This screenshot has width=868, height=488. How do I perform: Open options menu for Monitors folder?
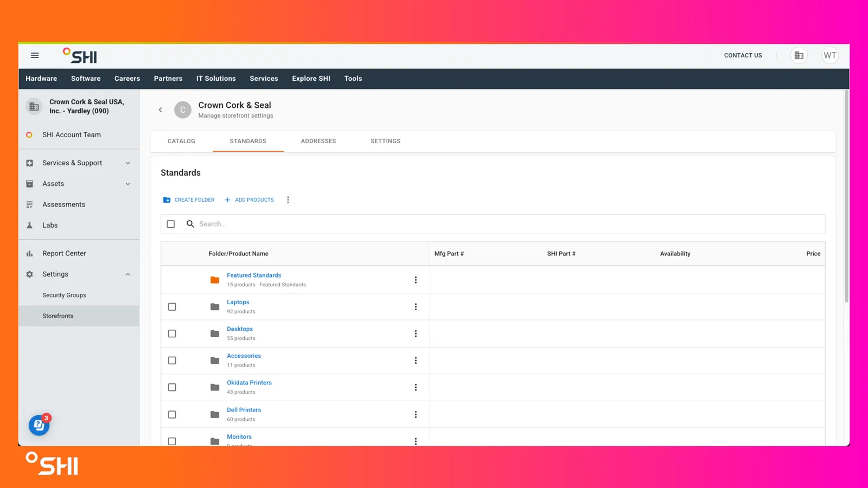[416, 441]
